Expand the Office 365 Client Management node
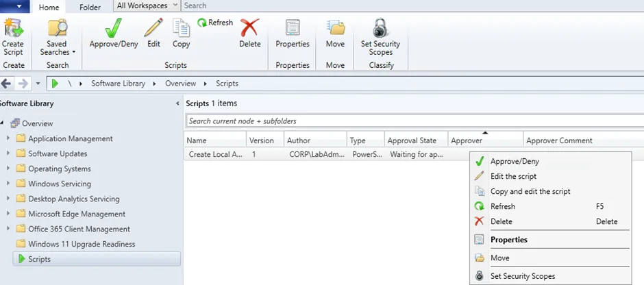Screen dimensions: 644x285 click(x=9, y=229)
